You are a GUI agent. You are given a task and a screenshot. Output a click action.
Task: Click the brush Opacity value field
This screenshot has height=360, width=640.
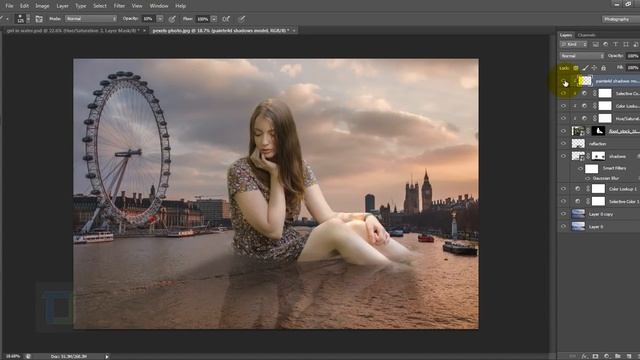[x=149, y=19]
